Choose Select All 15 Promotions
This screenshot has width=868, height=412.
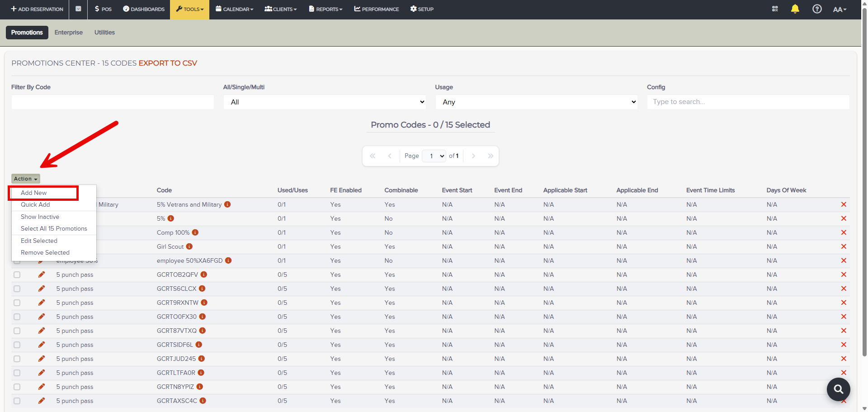click(x=54, y=228)
